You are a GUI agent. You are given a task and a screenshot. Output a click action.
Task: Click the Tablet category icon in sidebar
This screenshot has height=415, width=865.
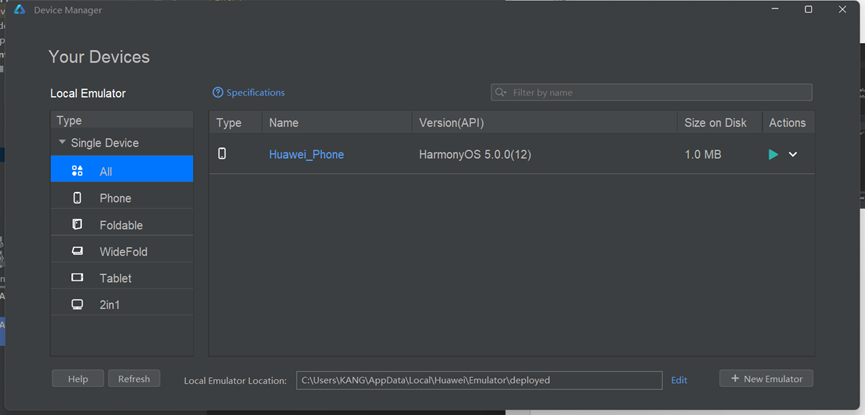(77, 278)
